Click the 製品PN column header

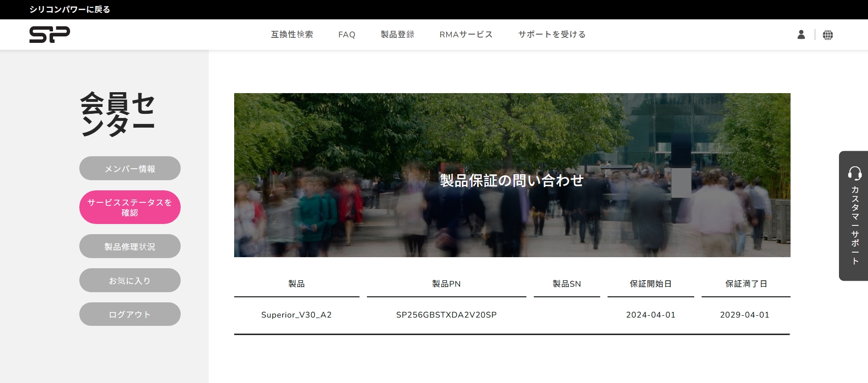pyautogui.click(x=446, y=284)
